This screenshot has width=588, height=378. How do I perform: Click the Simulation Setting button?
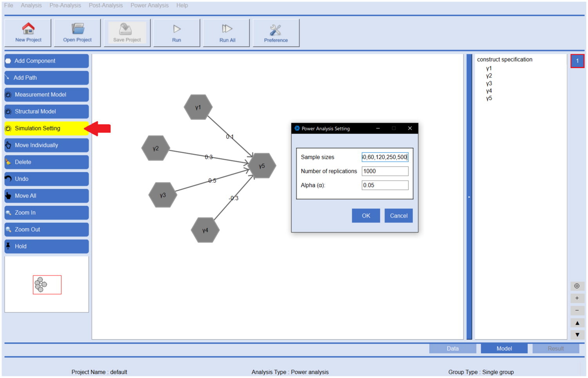47,128
